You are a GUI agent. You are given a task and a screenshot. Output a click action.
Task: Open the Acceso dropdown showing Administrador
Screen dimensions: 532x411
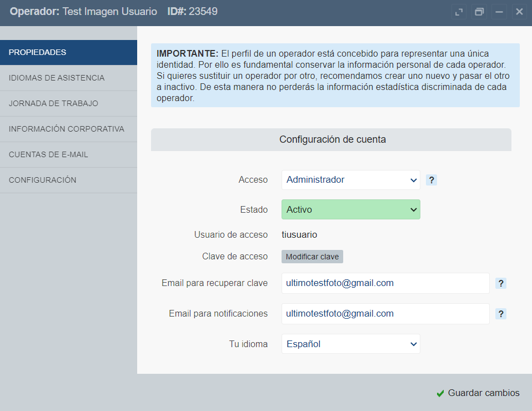click(x=350, y=180)
